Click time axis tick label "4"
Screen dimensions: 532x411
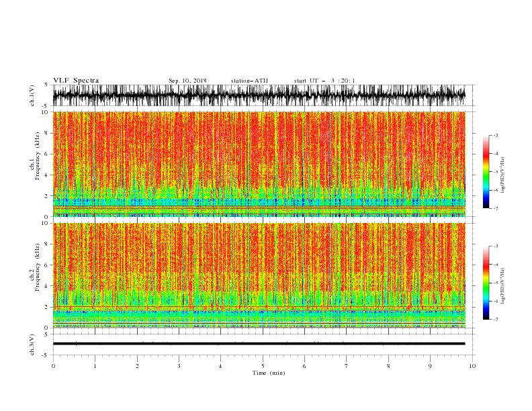point(220,366)
